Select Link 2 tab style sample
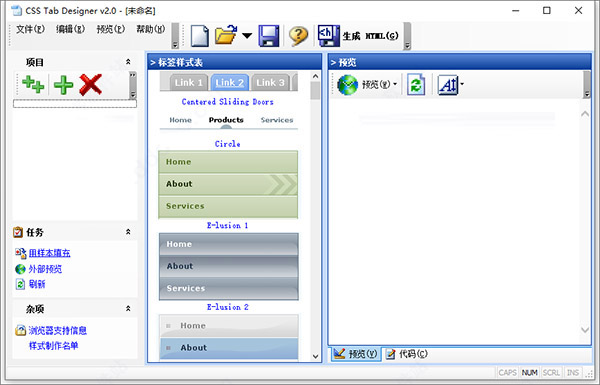Image resolution: width=600 pixels, height=385 pixels. point(230,82)
